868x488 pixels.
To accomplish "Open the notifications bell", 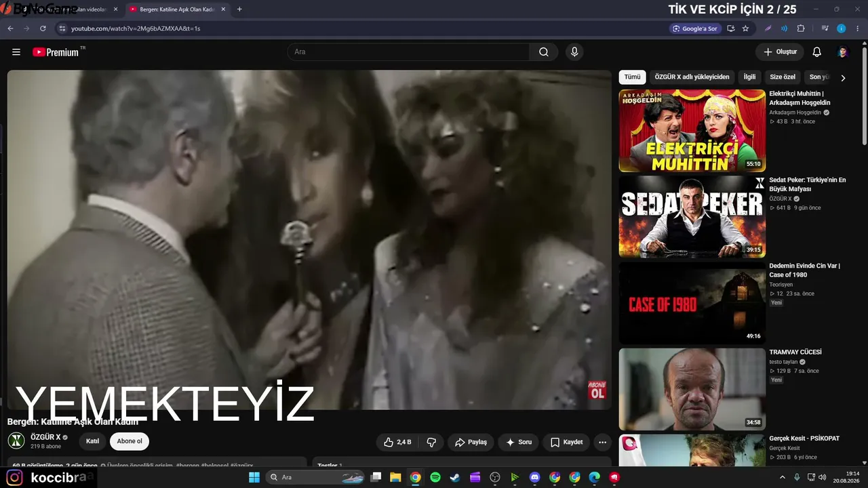I will point(817,52).
